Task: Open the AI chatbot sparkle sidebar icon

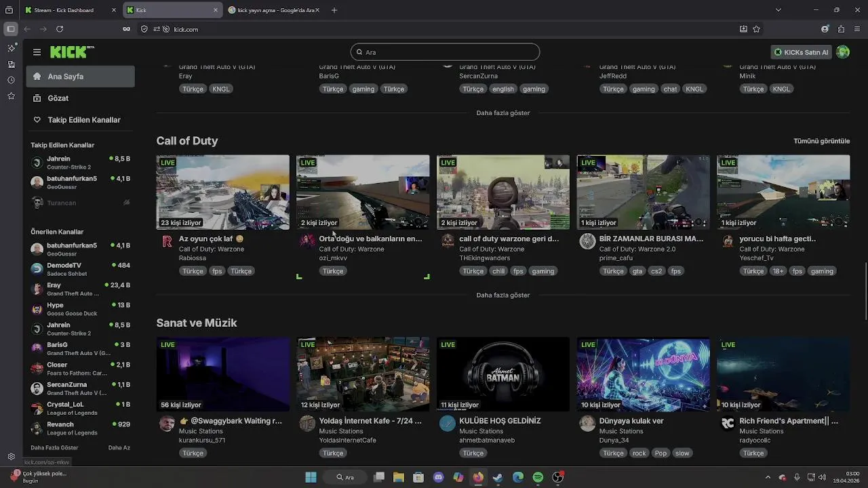Action: coord(11,48)
